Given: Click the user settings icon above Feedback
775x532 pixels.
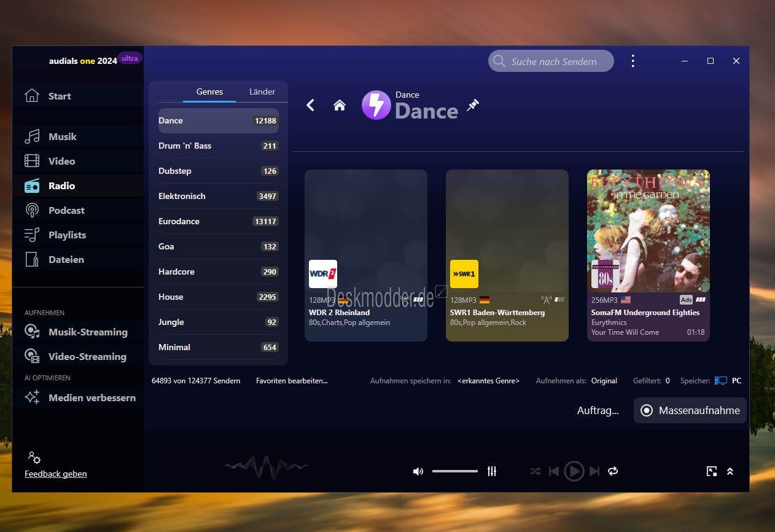Looking at the screenshot, I should coord(34,458).
